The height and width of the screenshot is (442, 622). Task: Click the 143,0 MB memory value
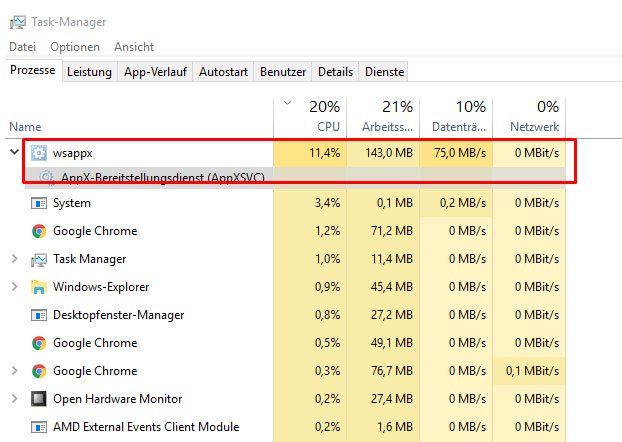(x=389, y=153)
